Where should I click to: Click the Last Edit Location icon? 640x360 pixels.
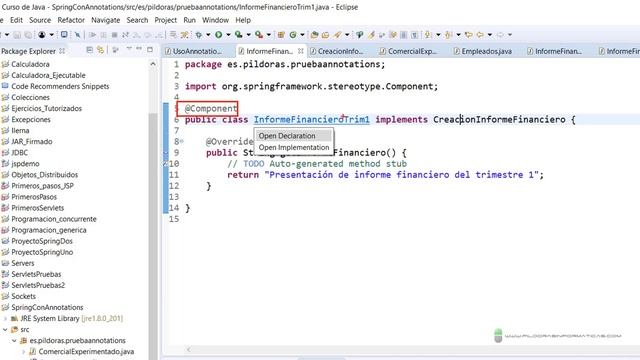point(469,35)
